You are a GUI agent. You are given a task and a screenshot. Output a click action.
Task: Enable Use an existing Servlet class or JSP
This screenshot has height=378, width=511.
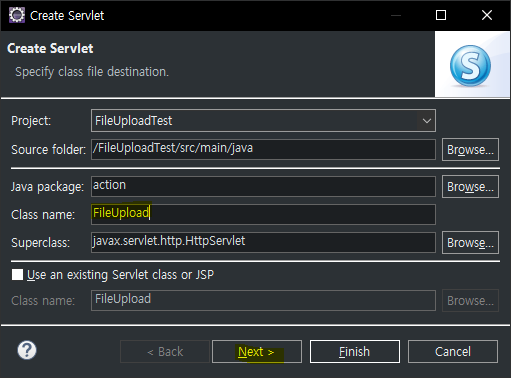coord(17,275)
